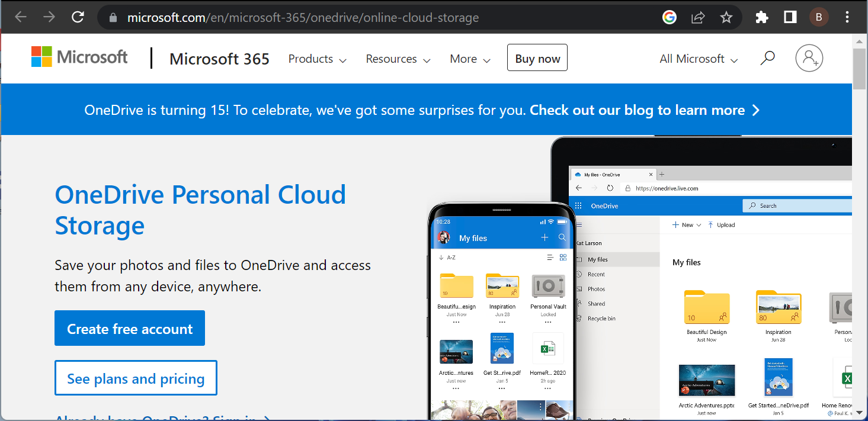Expand the All Microsoft dropdown
868x421 pixels.
pyautogui.click(x=699, y=59)
